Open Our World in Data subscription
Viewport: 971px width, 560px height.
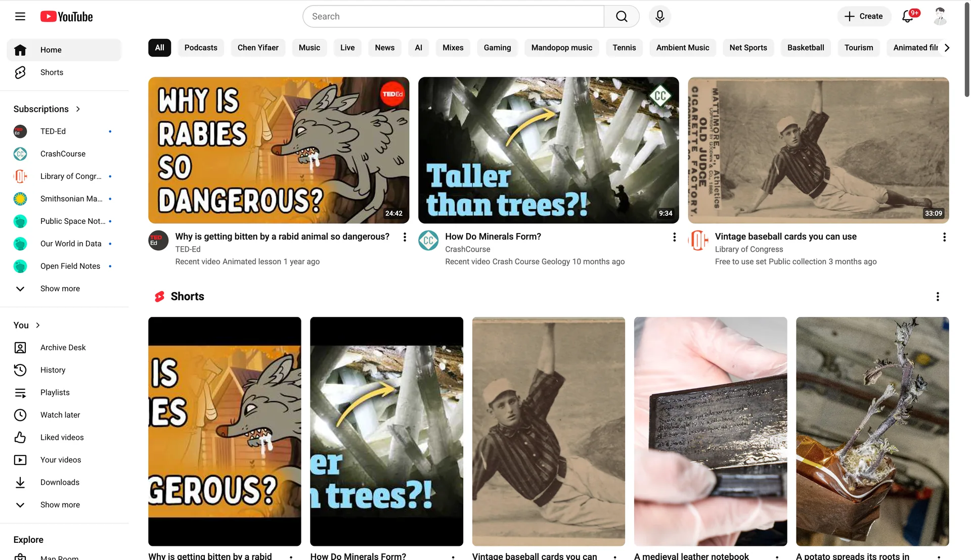(64, 244)
